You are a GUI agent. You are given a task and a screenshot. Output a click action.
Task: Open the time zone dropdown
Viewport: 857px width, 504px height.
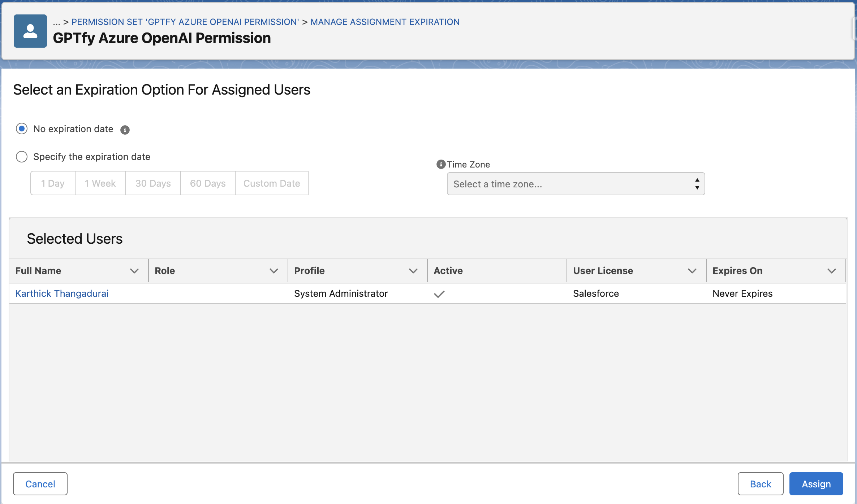576,184
